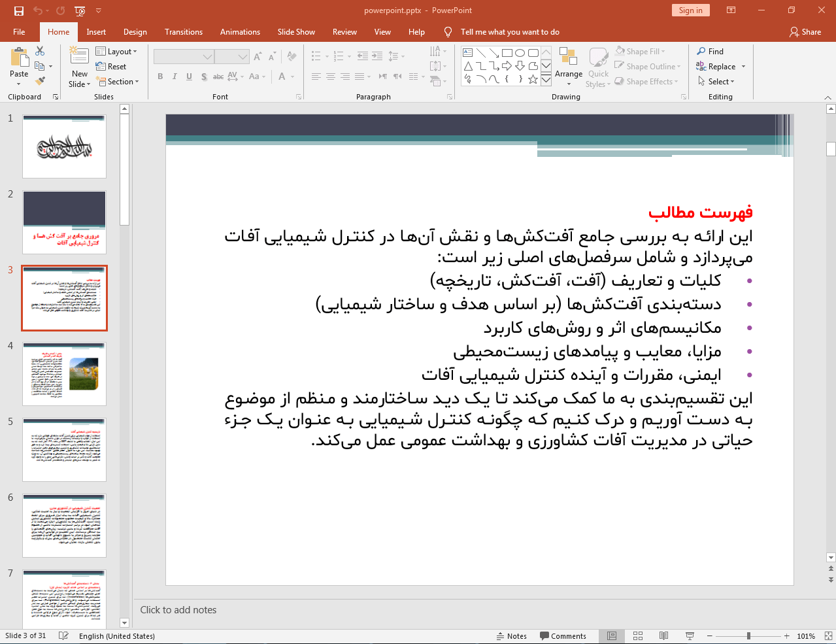Click the Share button
The image size is (836, 644).
pos(805,31)
